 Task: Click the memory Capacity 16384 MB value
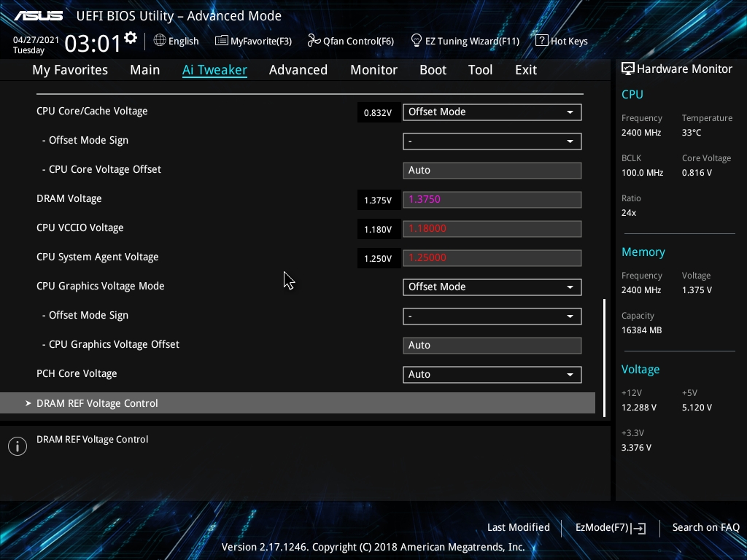tap(641, 330)
